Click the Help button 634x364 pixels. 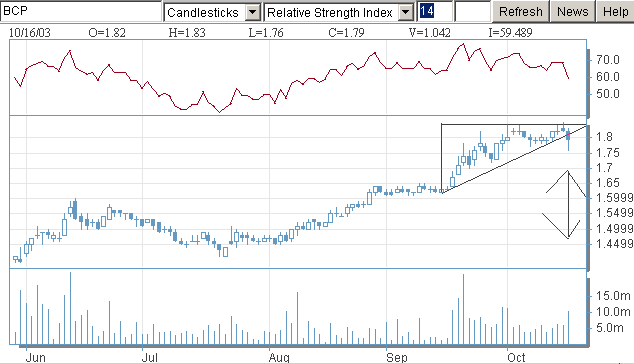(x=615, y=11)
